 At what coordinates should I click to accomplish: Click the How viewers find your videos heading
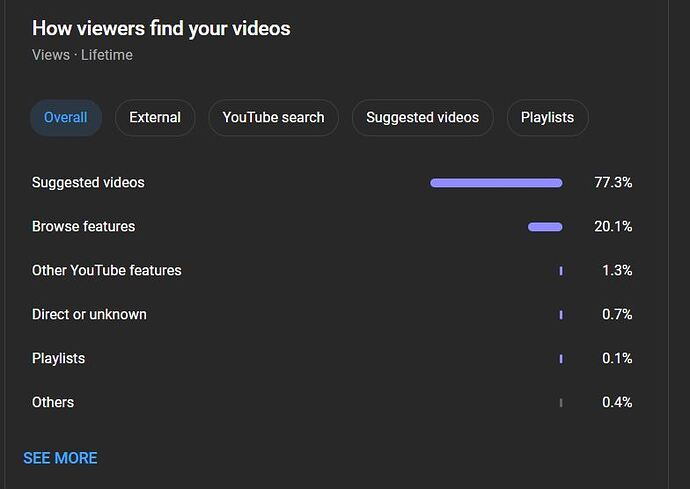[161, 28]
